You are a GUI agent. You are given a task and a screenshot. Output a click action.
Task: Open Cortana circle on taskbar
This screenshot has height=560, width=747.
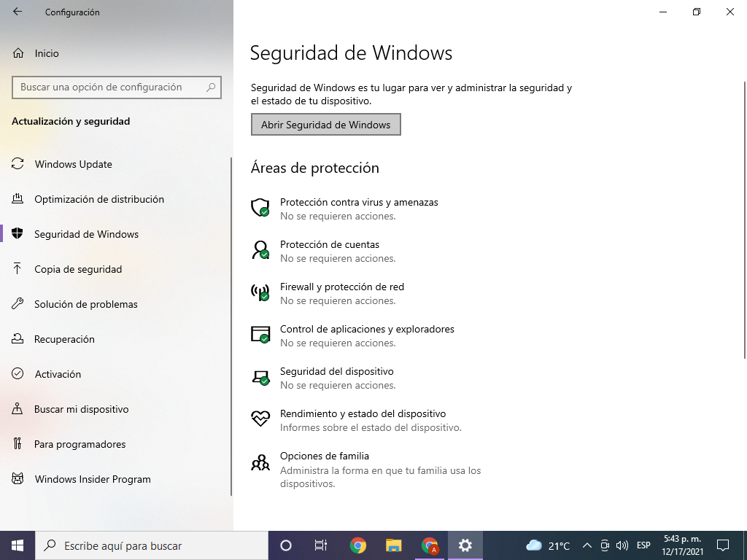tap(286, 545)
